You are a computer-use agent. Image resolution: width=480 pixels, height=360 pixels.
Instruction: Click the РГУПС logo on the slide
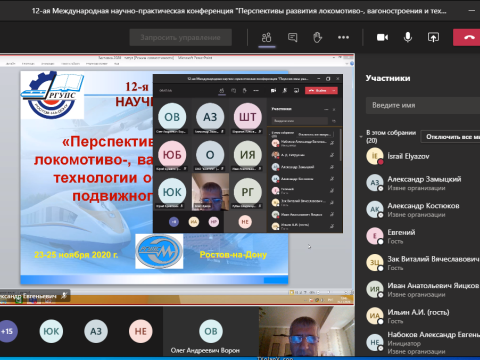[x=52, y=95]
